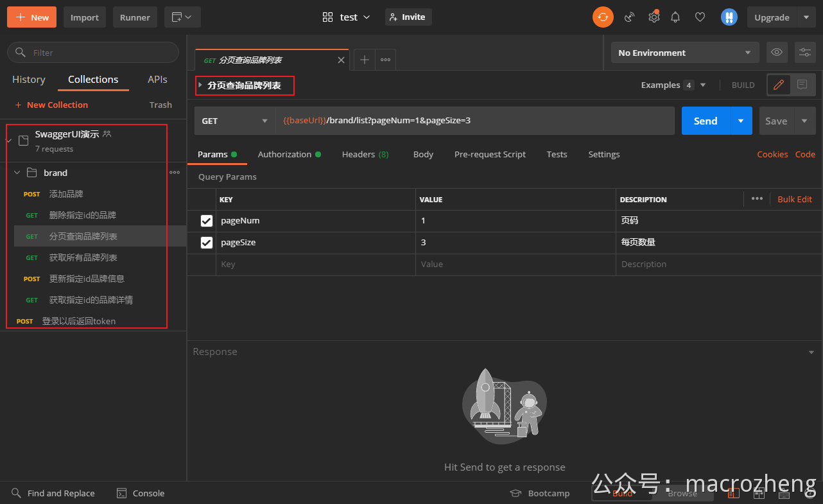
Task: Click the Send button
Action: [706, 121]
